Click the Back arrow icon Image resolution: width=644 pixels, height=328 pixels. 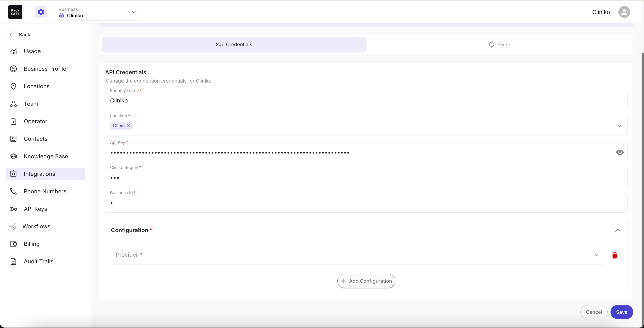(11, 34)
